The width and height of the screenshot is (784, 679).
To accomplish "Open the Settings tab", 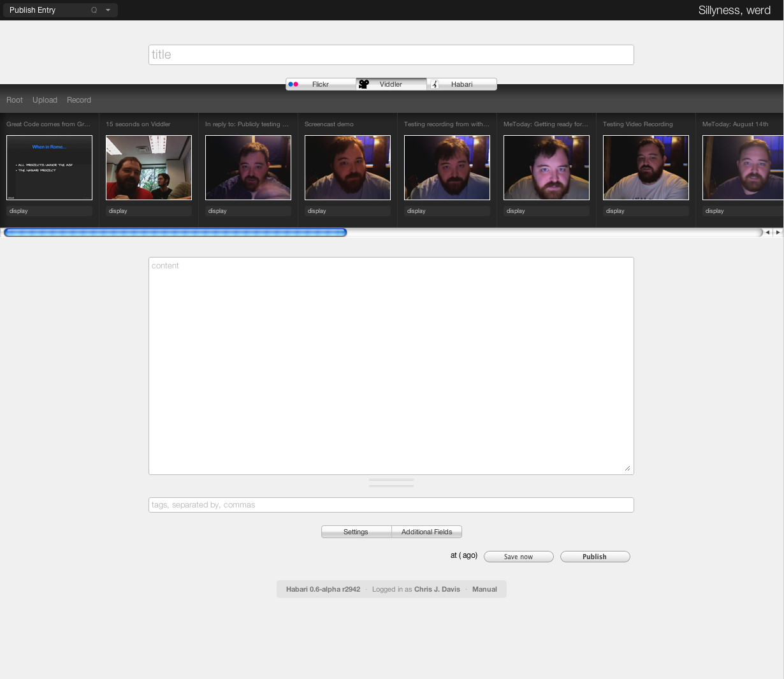I will pyautogui.click(x=356, y=532).
